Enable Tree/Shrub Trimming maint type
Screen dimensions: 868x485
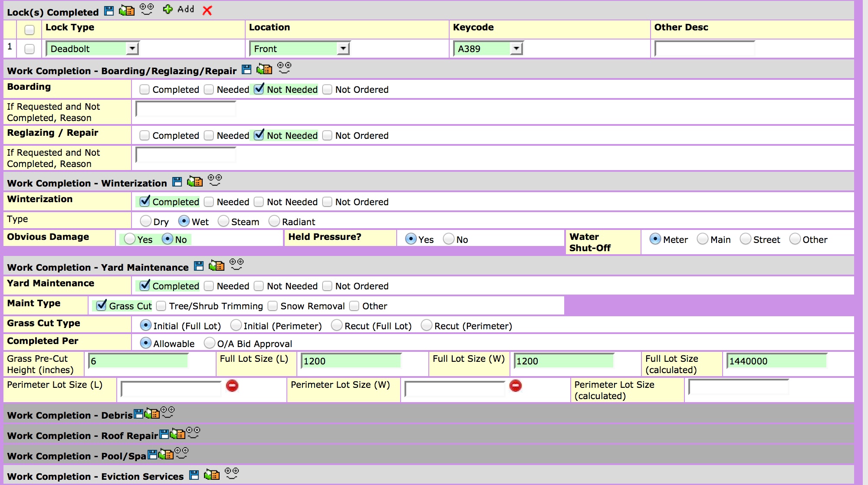point(161,306)
